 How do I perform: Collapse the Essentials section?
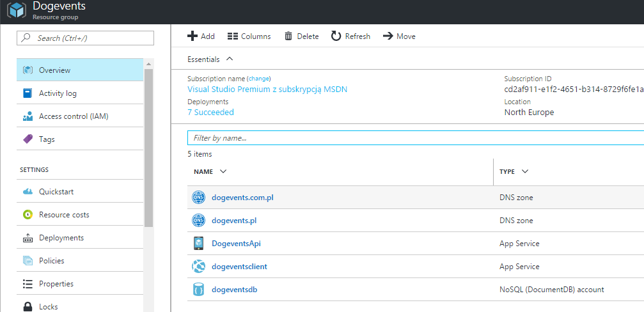point(230,59)
